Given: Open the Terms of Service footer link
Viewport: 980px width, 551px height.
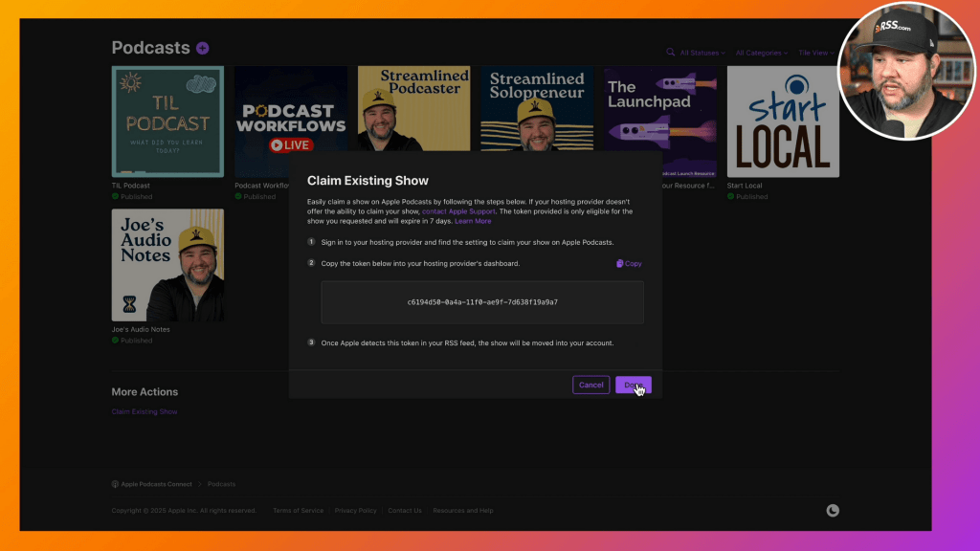Looking at the screenshot, I should click(x=298, y=511).
